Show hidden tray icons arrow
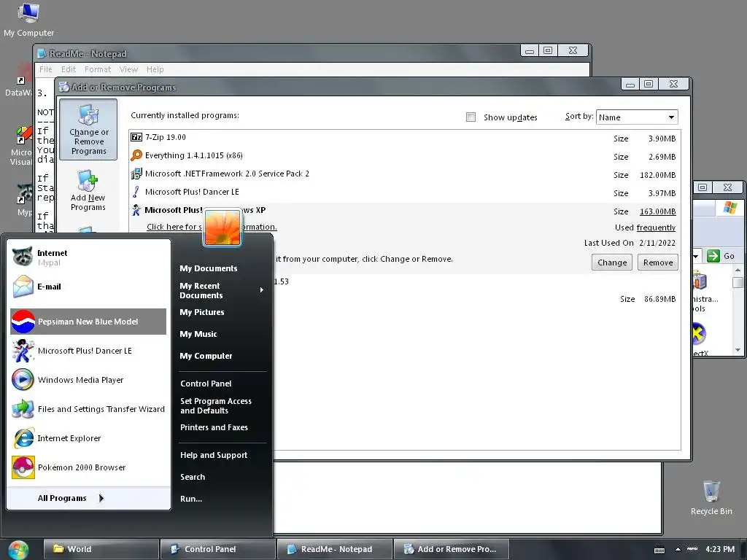The width and height of the screenshot is (747, 560). [678, 549]
